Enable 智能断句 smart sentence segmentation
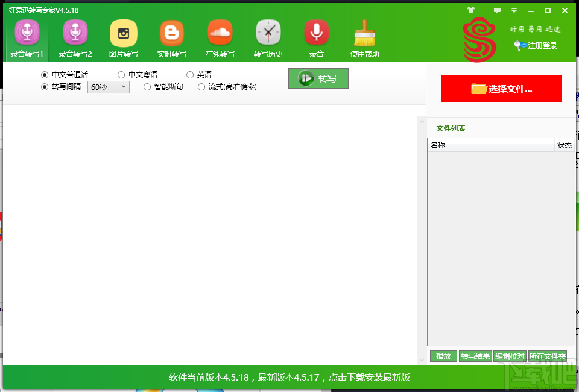 (x=147, y=87)
